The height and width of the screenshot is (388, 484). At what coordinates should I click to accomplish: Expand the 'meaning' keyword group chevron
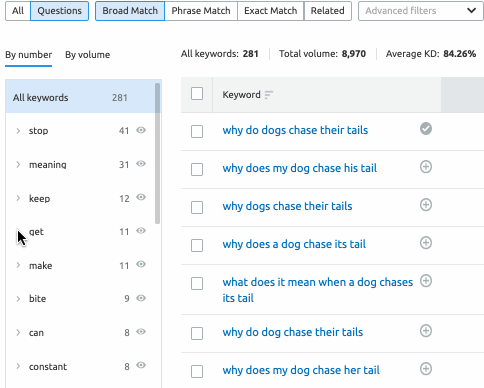point(18,165)
